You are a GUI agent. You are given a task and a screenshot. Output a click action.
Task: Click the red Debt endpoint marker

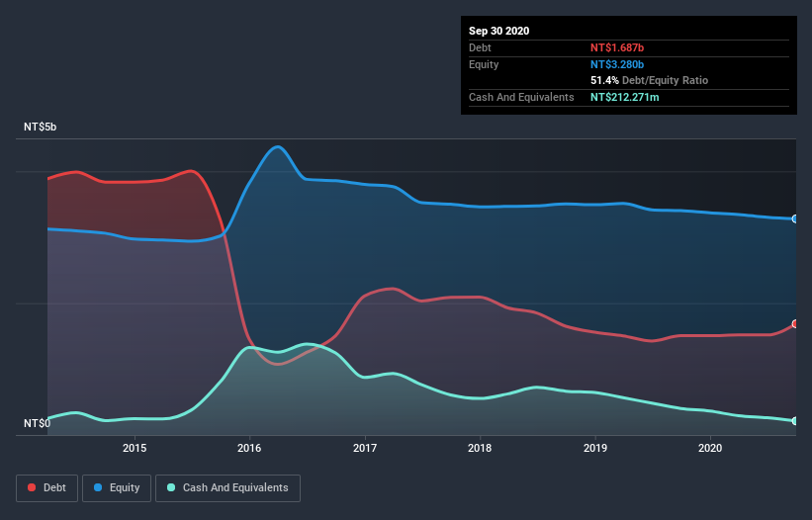click(795, 324)
